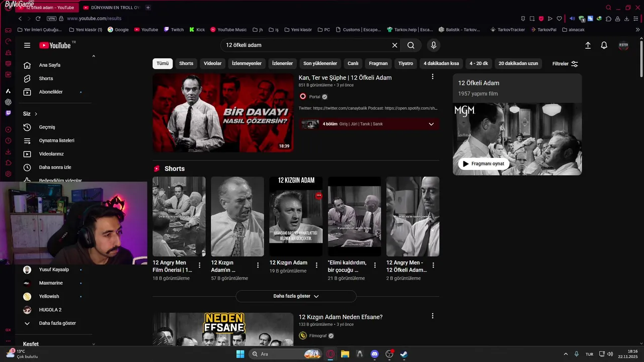Toggle the VPN badge in address bar
Image resolution: width=644 pixels, height=362 pixels.
pyautogui.click(x=51, y=19)
